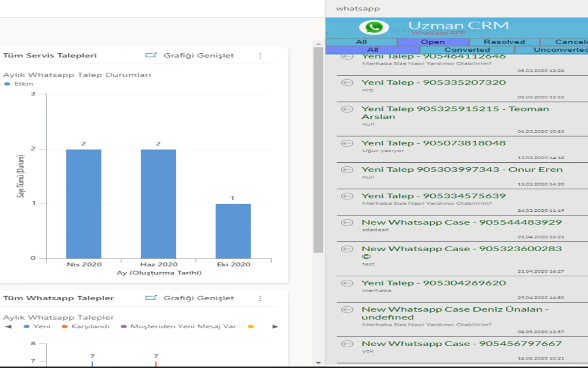The width and height of the screenshot is (588, 368).
Task: Click the arrow icon beside Yeni Talep - 905073818048
Action: click(347, 144)
